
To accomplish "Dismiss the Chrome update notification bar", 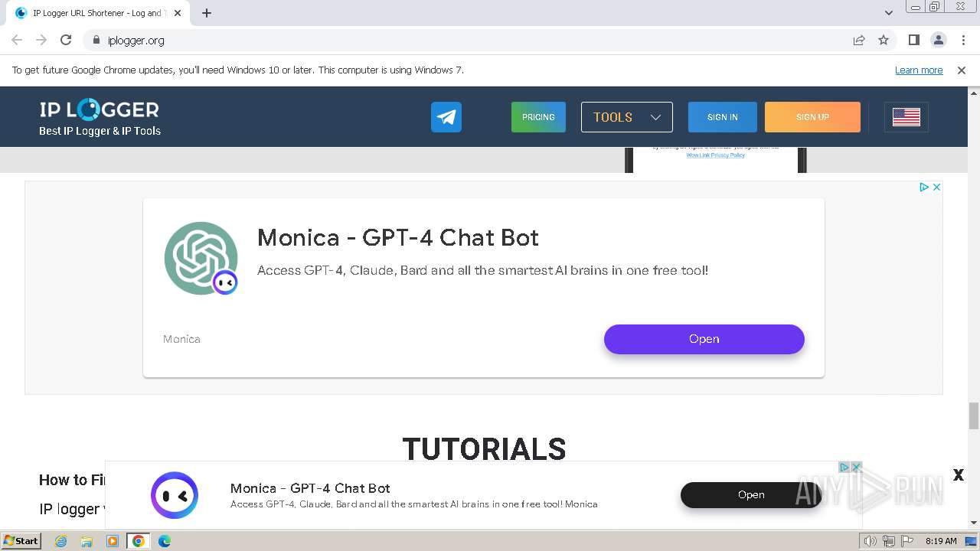I will pyautogui.click(x=962, y=70).
